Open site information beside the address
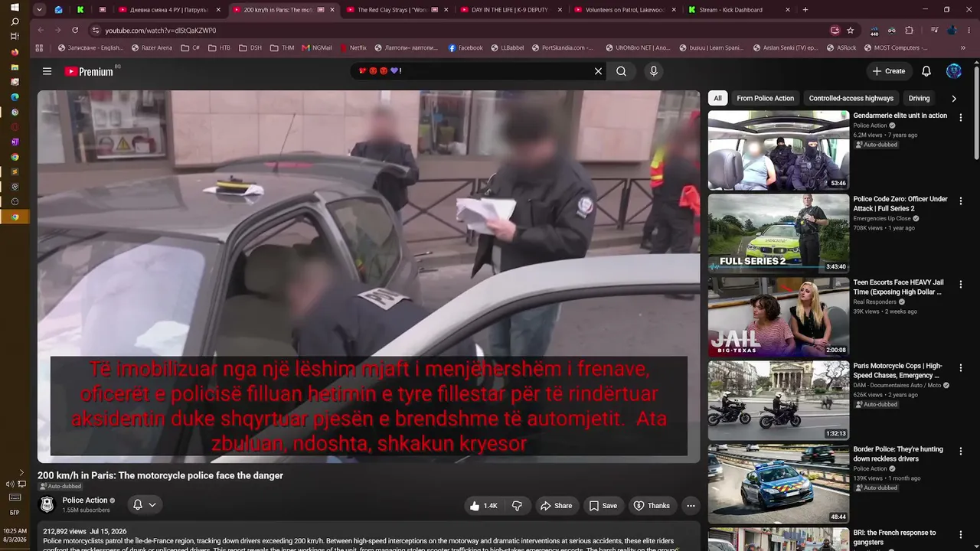The width and height of the screenshot is (980, 551). (95, 30)
